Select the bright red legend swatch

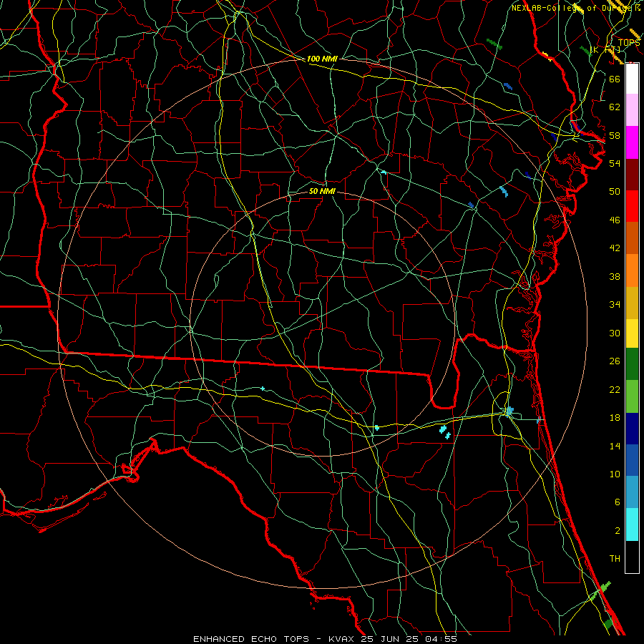632,206
